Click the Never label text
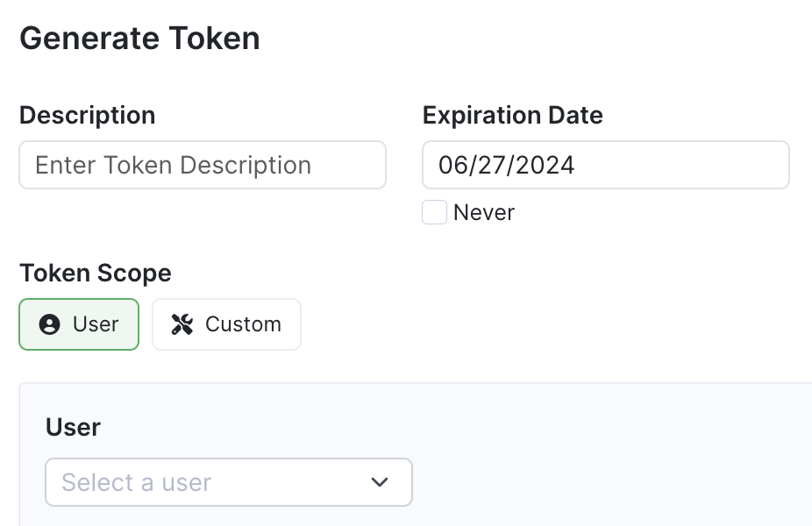The height and width of the screenshot is (526, 812). 484,212
